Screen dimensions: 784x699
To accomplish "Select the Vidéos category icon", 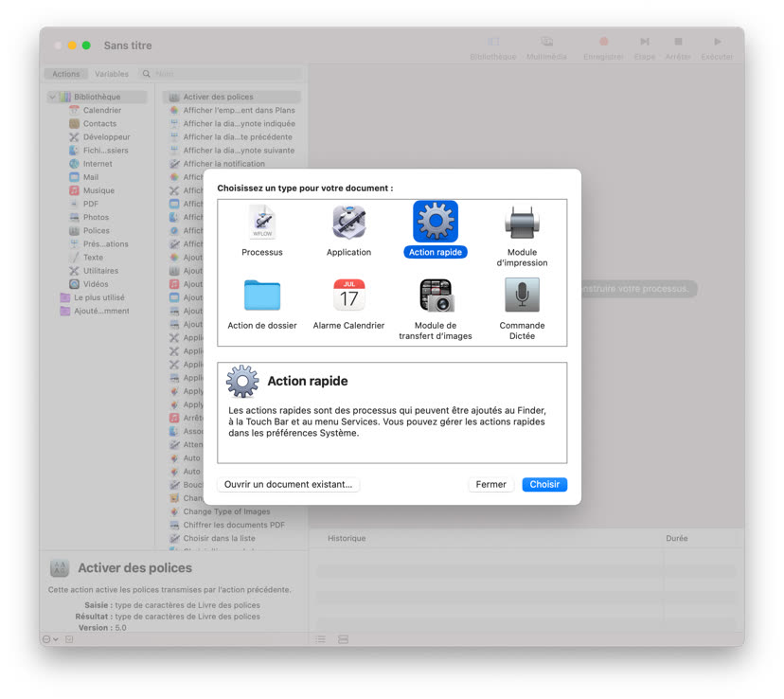I will [x=74, y=284].
